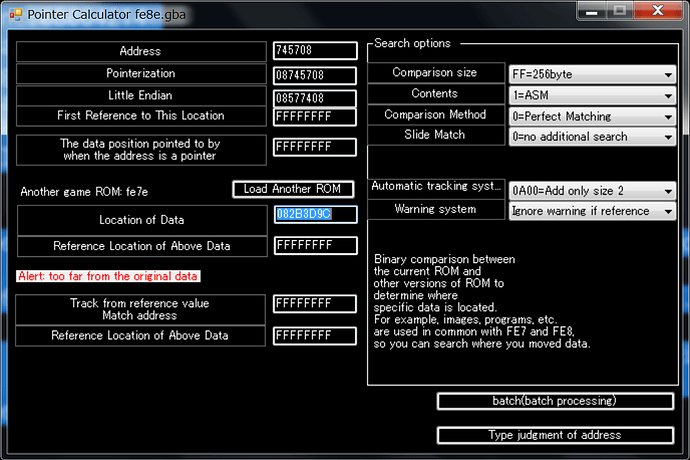Open the Slide Match dropdown

(x=592, y=137)
